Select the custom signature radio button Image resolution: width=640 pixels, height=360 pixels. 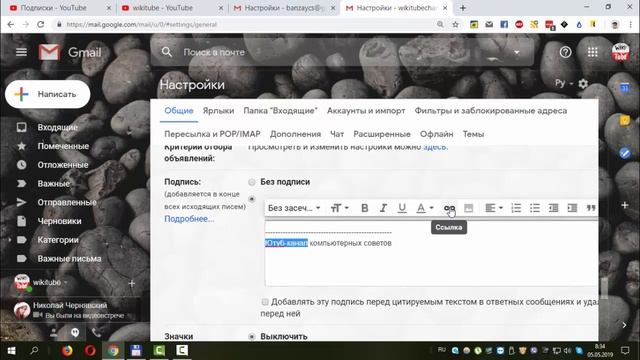point(252,199)
